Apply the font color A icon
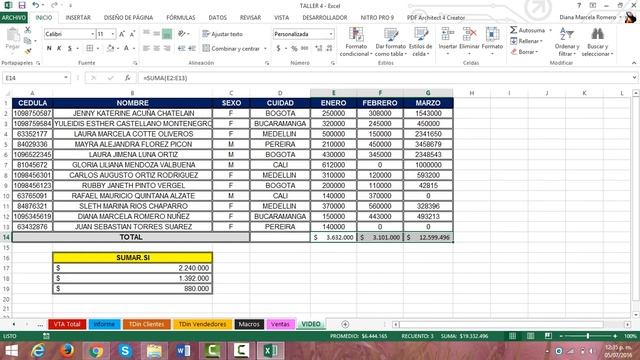The height and width of the screenshot is (360, 640). (127, 48)
